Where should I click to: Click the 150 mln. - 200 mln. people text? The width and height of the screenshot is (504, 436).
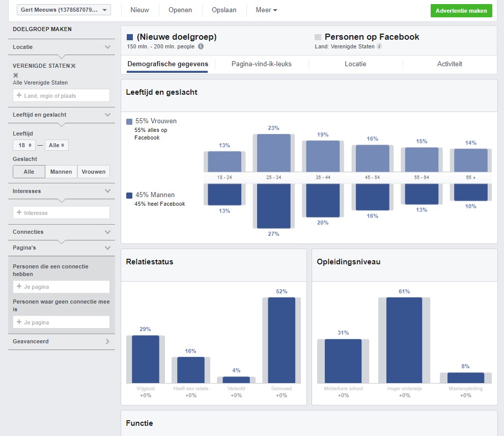pos(161,47)
